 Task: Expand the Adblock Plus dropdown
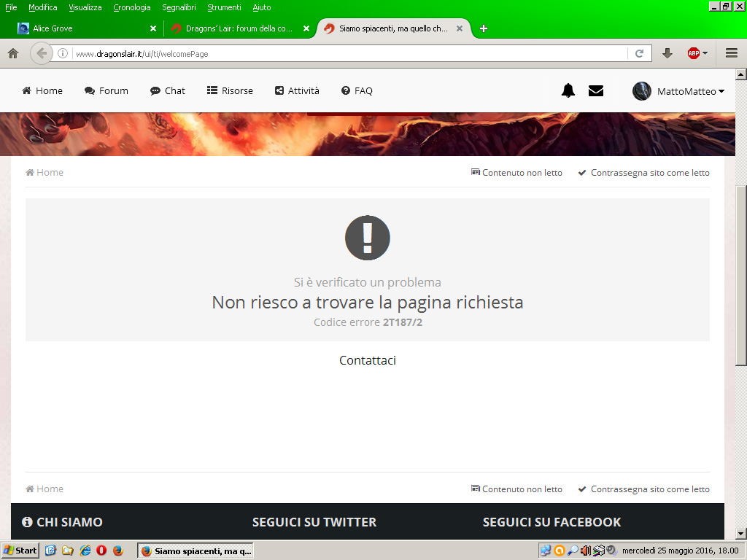(705, 53)
